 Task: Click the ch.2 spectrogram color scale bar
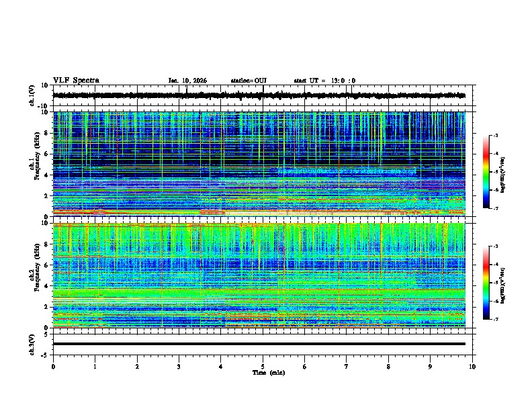[486, 283]
